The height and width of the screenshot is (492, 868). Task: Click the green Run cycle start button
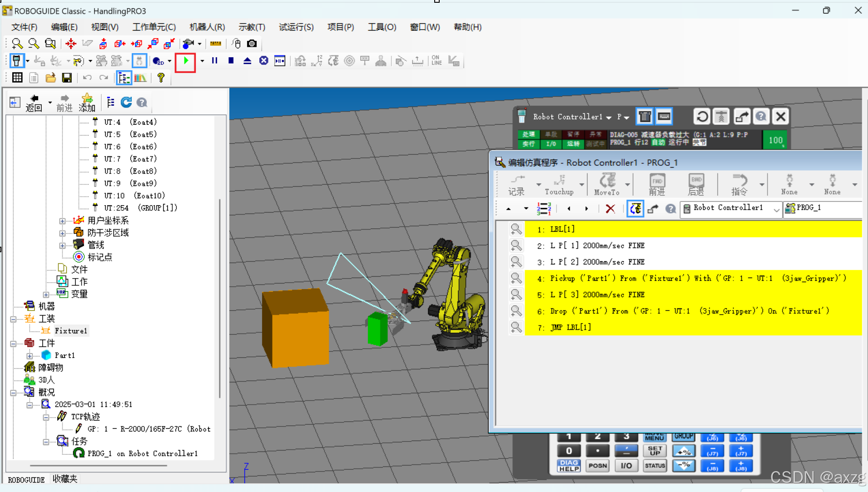pyautogui.click(x=186, y=61)
